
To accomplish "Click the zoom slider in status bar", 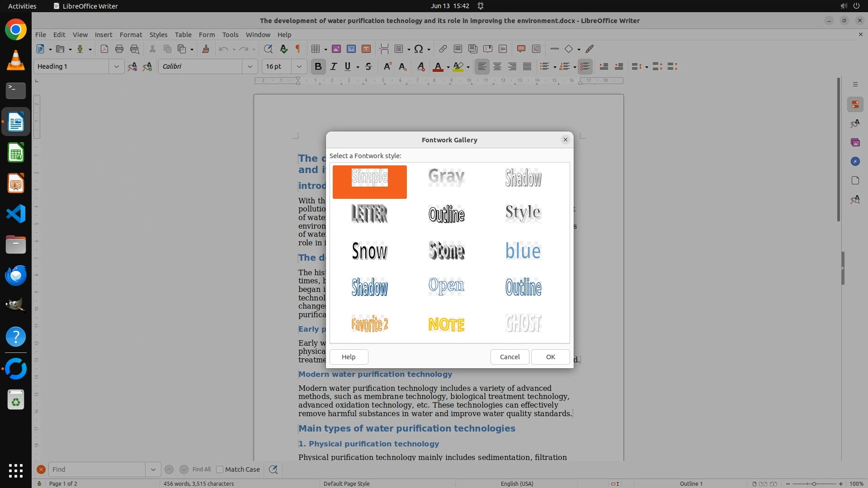I will click(x=814, y=483).
